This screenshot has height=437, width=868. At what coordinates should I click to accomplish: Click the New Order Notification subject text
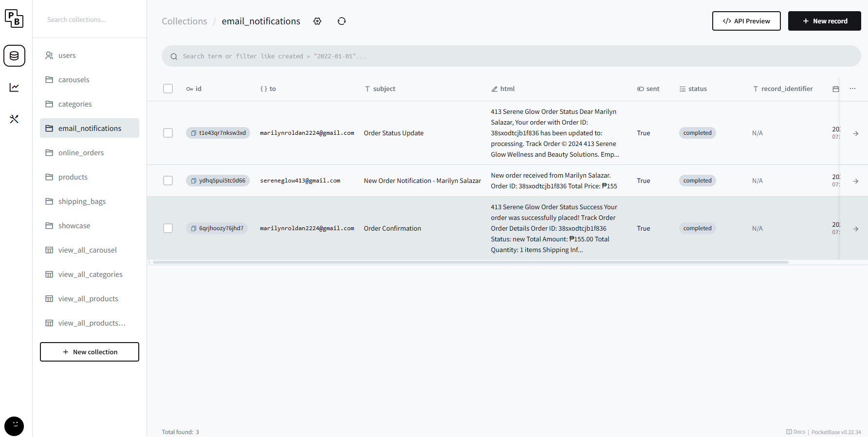pyautogui.click(x=423, y=181)
